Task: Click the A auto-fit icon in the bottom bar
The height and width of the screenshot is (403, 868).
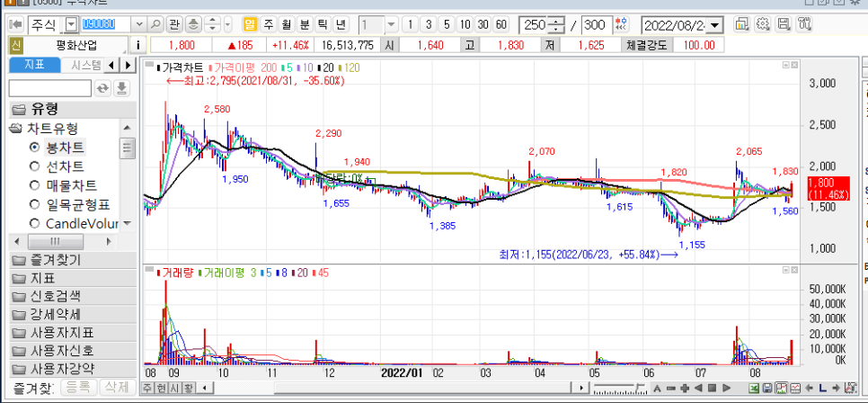Action: 657,388
